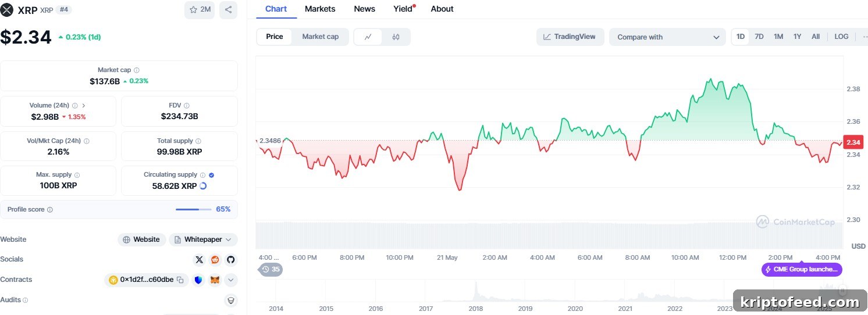Open the News tab
868x315 pixels.
coord(364,9)
